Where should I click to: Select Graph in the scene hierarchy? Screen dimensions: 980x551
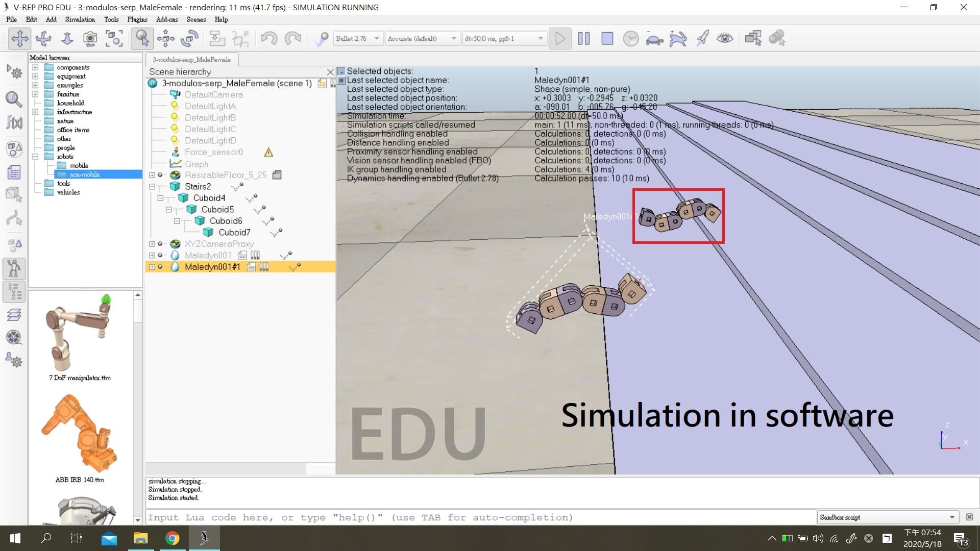point(196,164)
